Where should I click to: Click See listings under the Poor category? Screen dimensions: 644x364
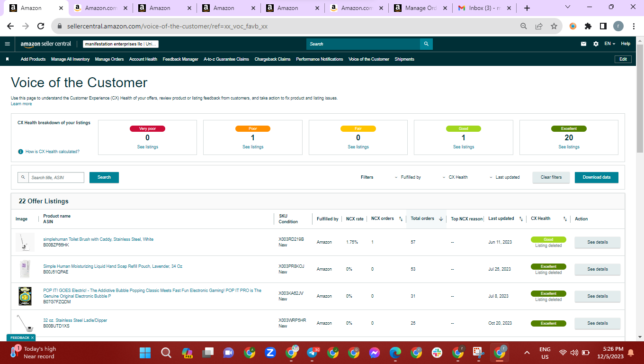pyautogui.click(x=253, y=147)
